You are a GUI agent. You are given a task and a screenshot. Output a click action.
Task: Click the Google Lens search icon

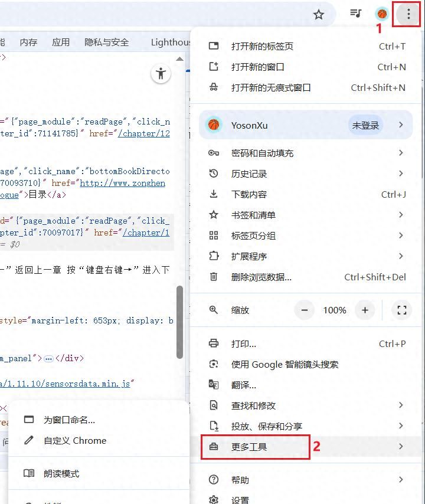[x=214, y=364]
